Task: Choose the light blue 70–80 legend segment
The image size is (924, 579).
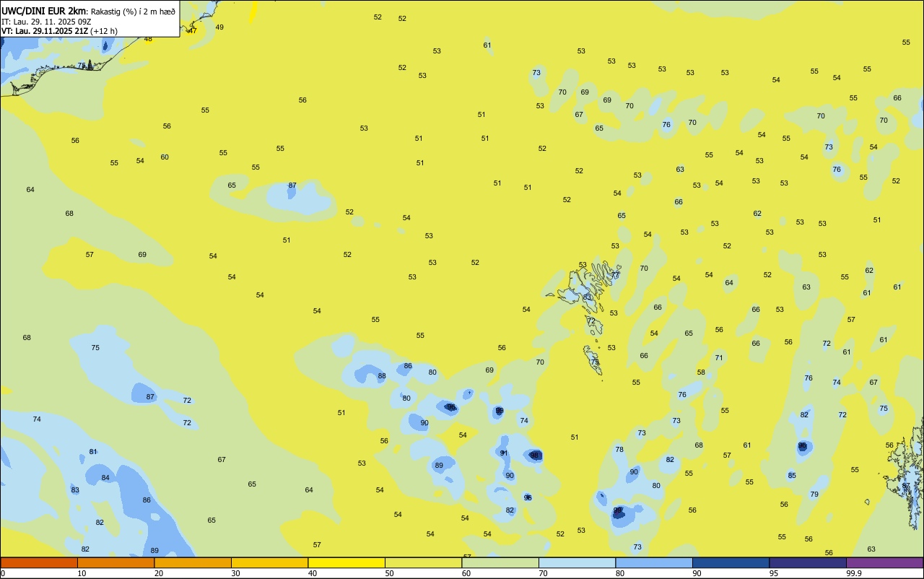Action: (577, 562)
